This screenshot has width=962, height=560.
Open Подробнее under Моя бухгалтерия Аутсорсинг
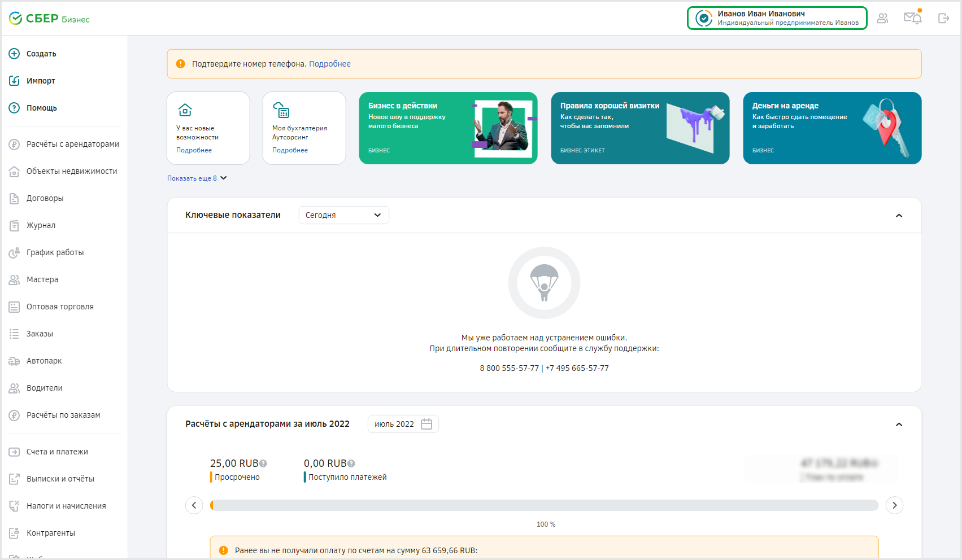(290, 150)
